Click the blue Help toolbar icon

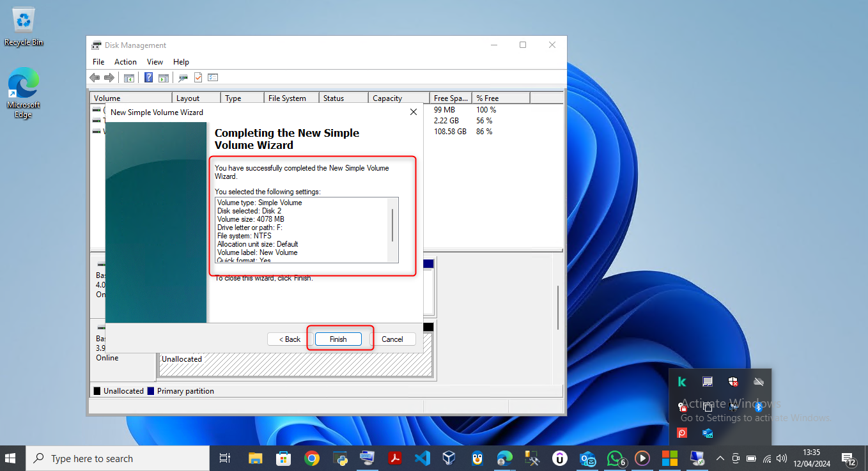[148, 78]
